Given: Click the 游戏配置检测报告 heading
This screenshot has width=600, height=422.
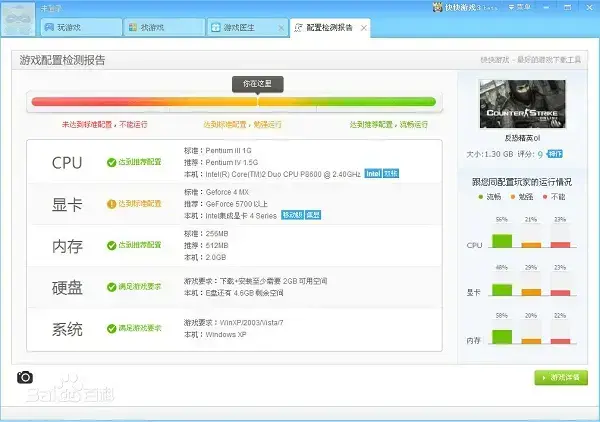Looking at the screenshot, I should (x=62, y=60).
